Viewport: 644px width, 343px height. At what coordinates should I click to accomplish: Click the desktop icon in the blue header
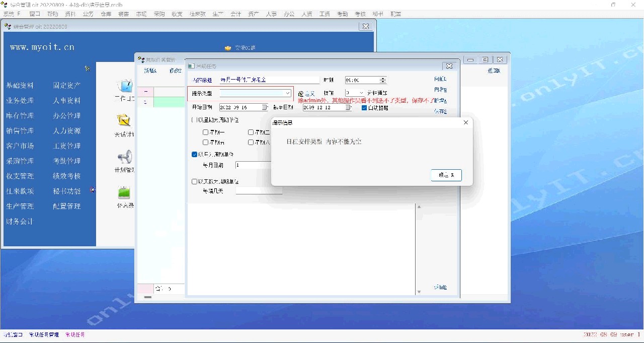click(228, 48)
